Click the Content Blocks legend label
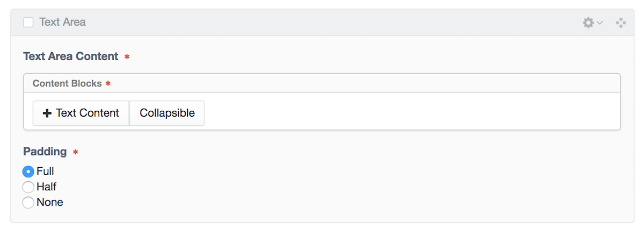Image resolution: width=644 pixels, height=236 pixels. tap(67, 83)
